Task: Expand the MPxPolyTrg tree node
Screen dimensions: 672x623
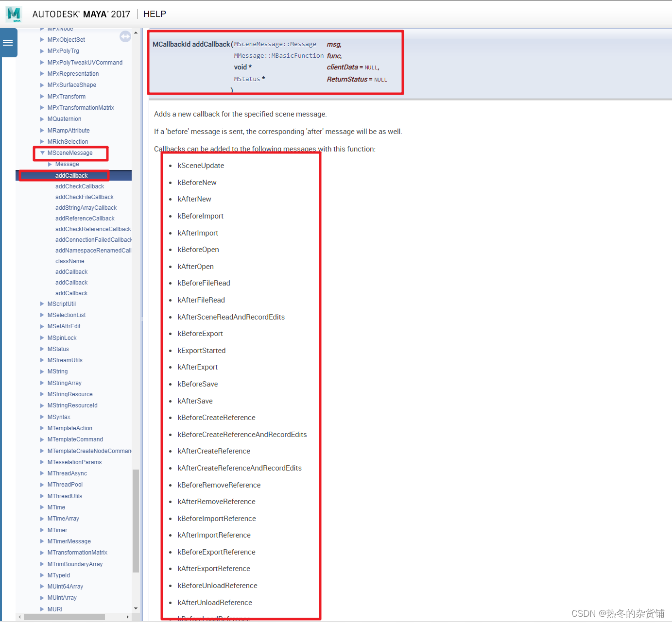Action: [x=42, y=51]
